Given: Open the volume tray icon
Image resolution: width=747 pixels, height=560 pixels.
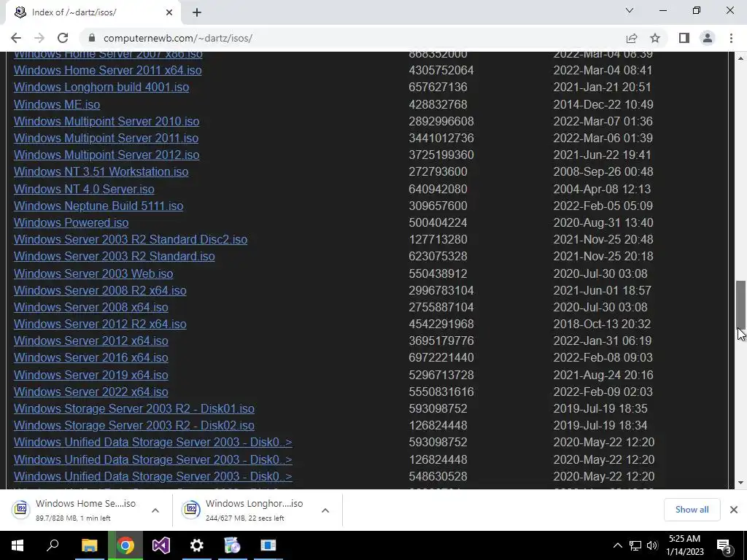Looking at the screenshot, I should pyautogui.click(x=652, y=545).
